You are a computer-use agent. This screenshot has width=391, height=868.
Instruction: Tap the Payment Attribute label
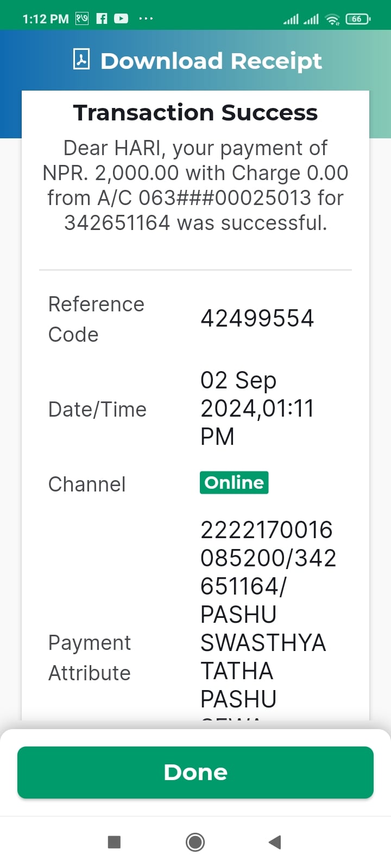(x=90, y=658)
